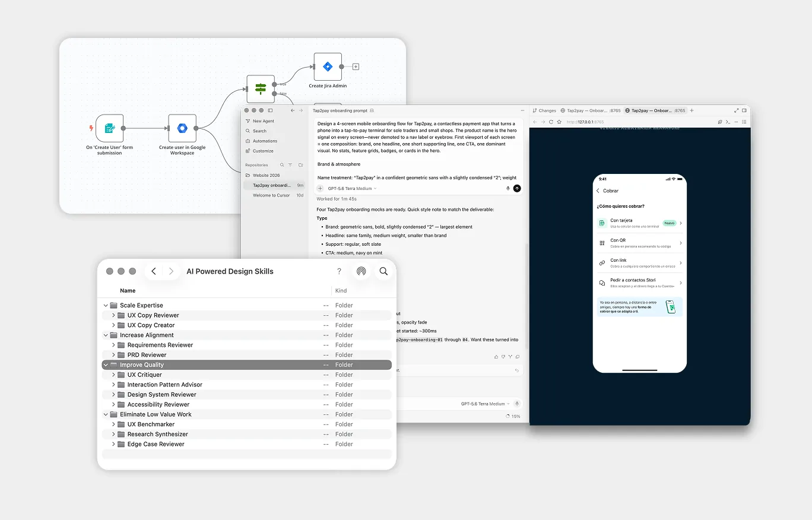The width and height of the screenshot is (812, 520).
Task: Collapse the Increase Alignment folder
Action: click(106, 335)
